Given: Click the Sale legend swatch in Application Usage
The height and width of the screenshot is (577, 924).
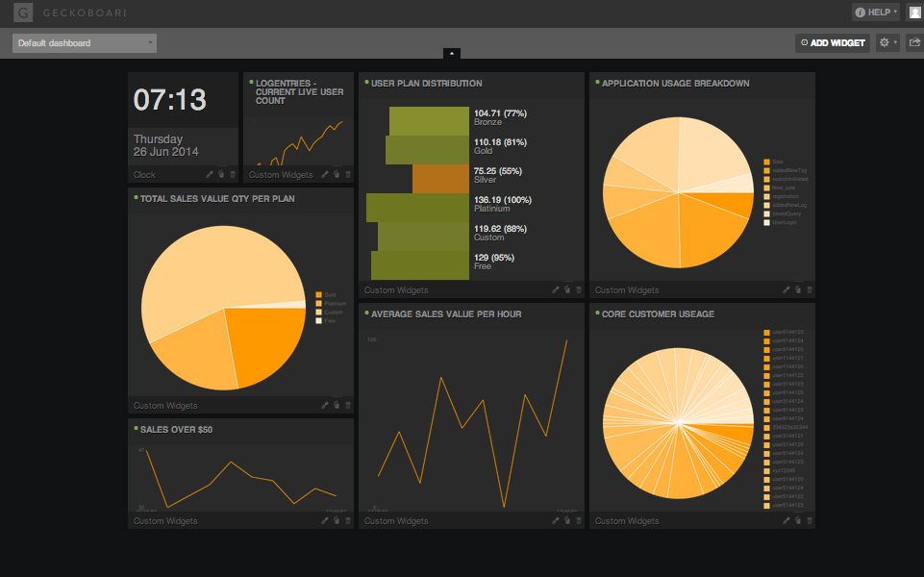Looking at the screenshot, I should point(766,162).
